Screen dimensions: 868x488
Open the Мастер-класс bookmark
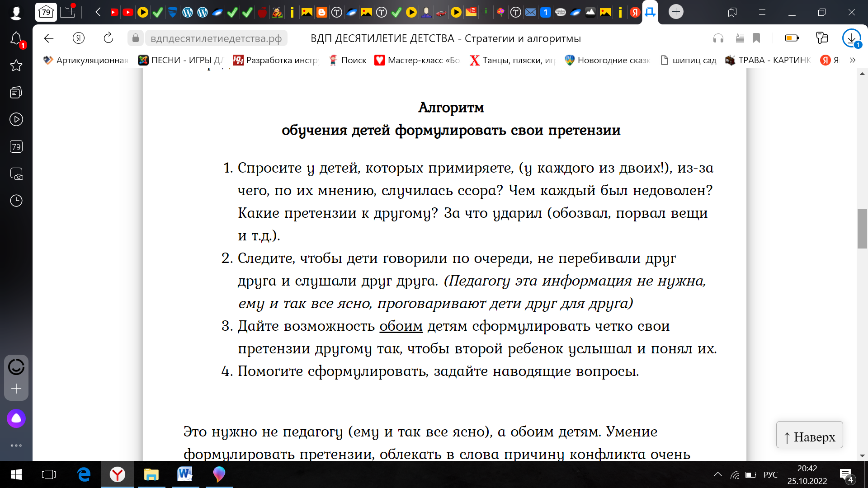(x=417, y=60)
